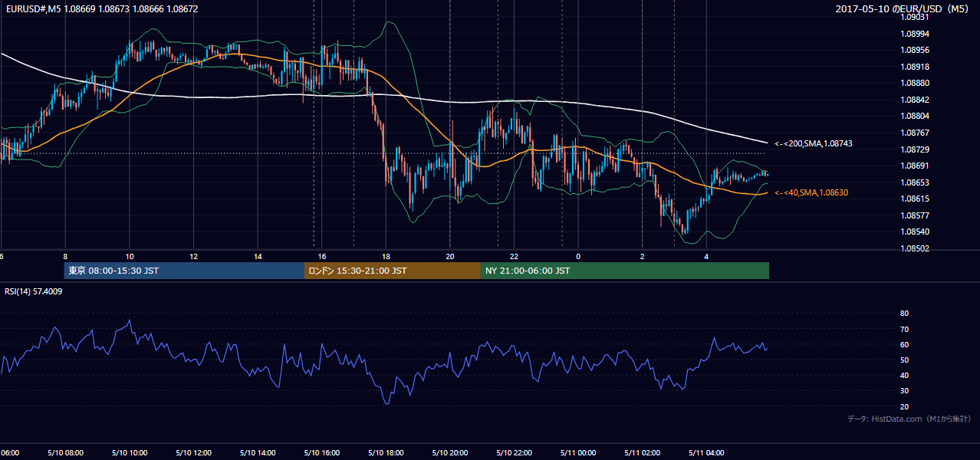
Task: Click bottom date label 5/10 08:00
Action: pyautogui.click(x=65, y=452)
